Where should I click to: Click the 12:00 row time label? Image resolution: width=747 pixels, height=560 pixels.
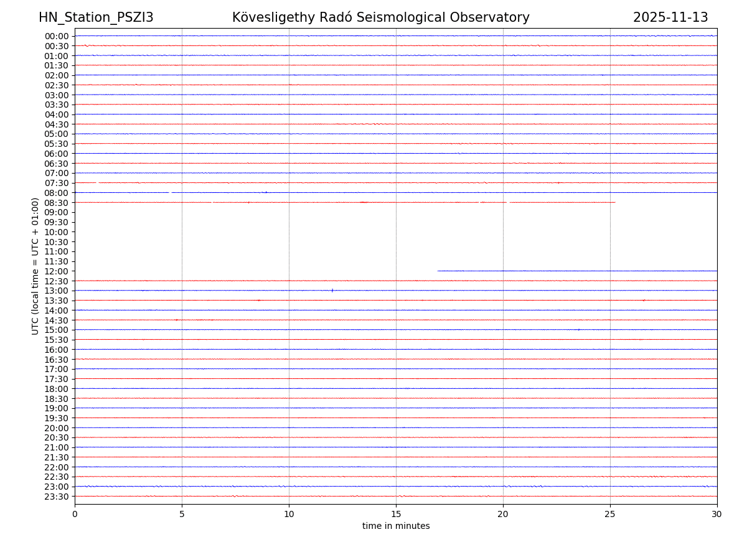56,271
